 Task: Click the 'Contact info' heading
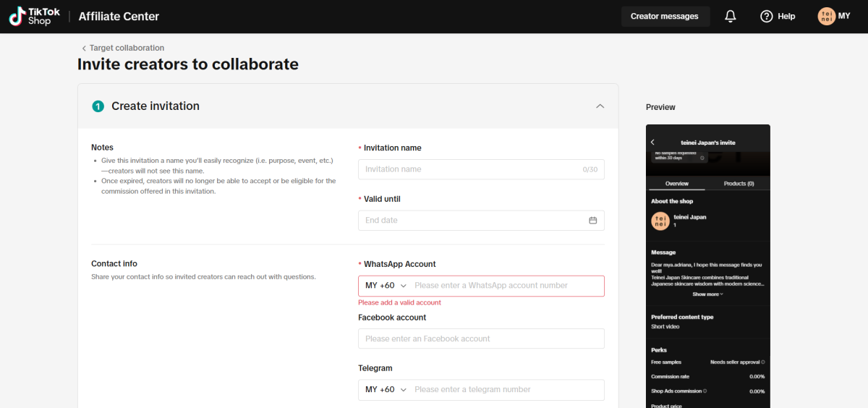pos(114,264)
